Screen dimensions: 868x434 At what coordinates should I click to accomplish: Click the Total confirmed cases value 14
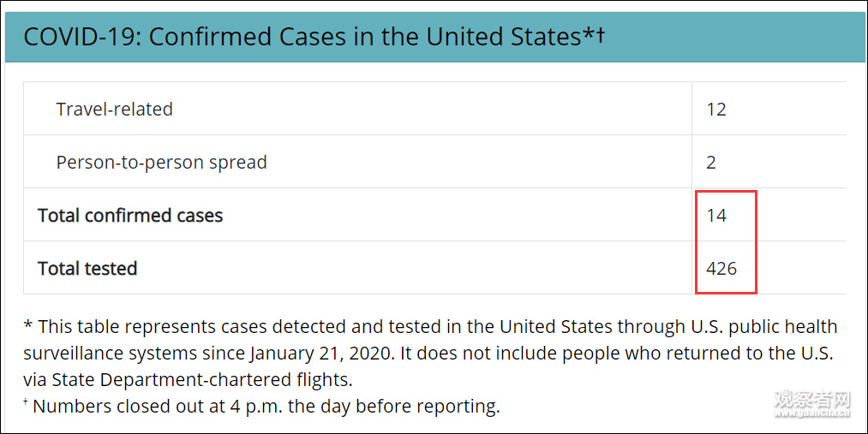[x=716, y=216]
